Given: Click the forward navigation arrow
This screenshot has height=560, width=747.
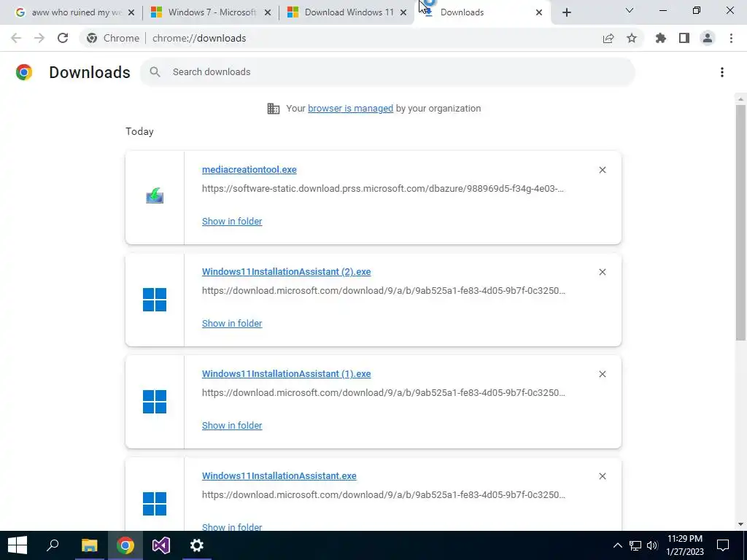Looking at the screenshot, I should tap(39, 38).
